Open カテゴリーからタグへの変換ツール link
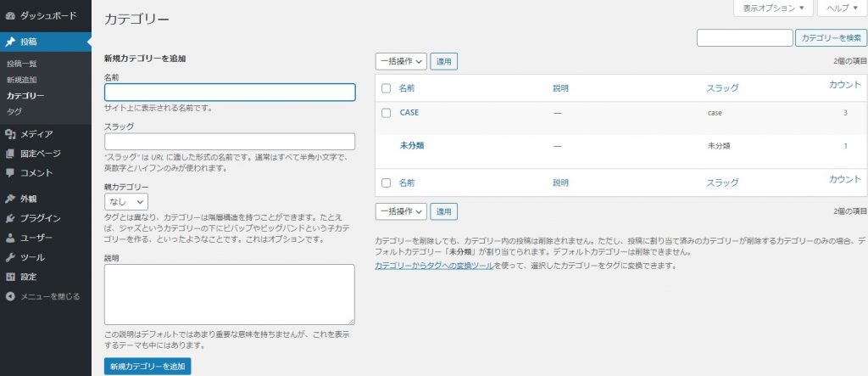Image resolution: width=868 pixels, height=376 pixels. 434,266
